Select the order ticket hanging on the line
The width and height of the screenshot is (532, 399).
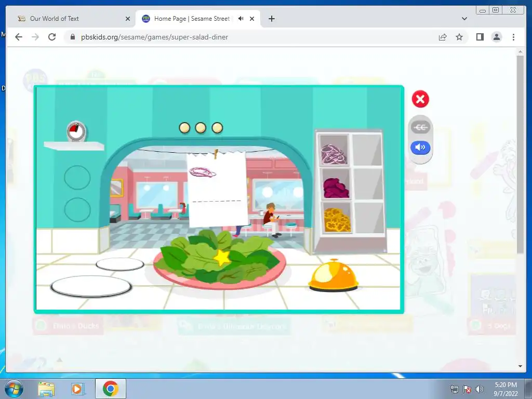pyautogui.click(x=218, y=189)
